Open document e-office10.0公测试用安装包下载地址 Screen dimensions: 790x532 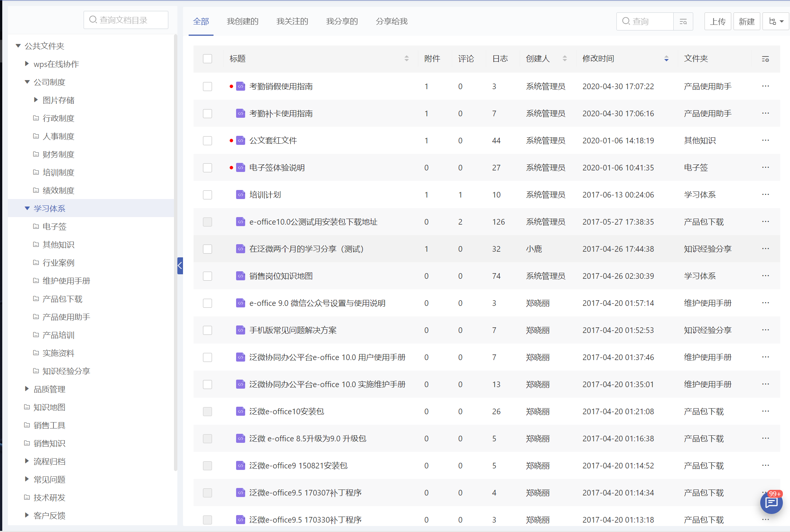(x=313, y=222)
